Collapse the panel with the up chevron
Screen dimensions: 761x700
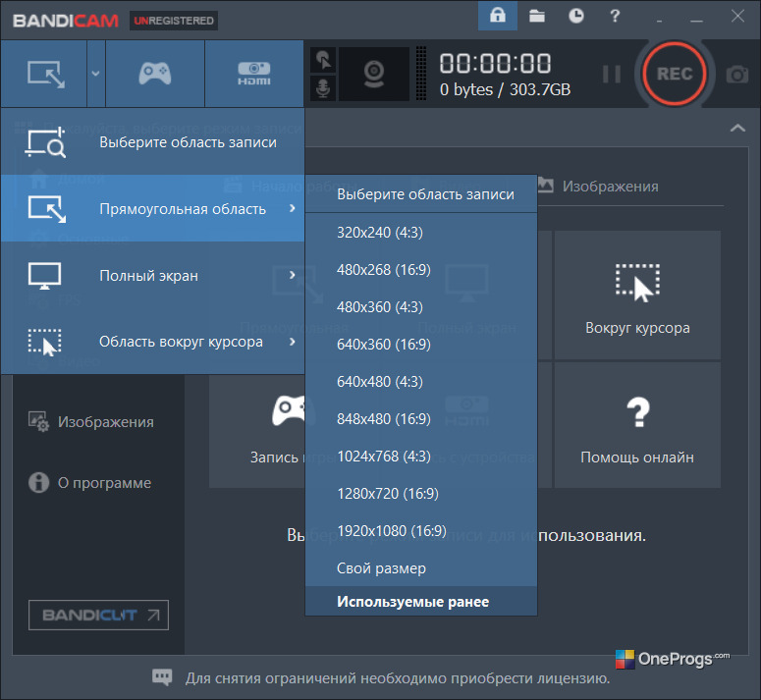click(737, 128)
